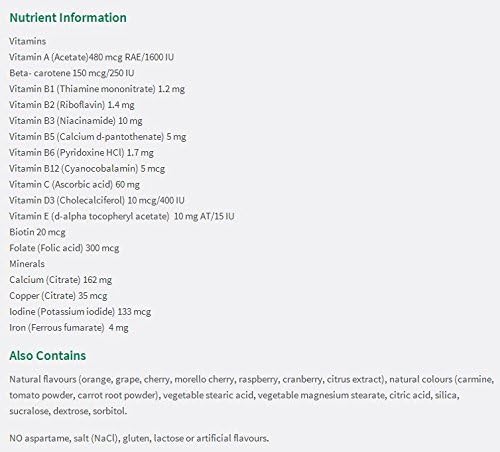500x452 pixels.
Task: Click the Iodine (Potassium iodide) line
Action: [80, 312]
